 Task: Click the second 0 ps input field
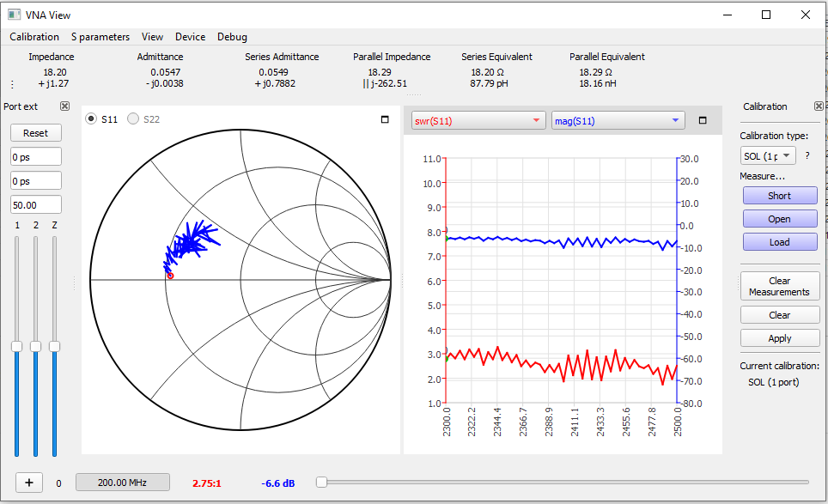[x=36, y=180]
